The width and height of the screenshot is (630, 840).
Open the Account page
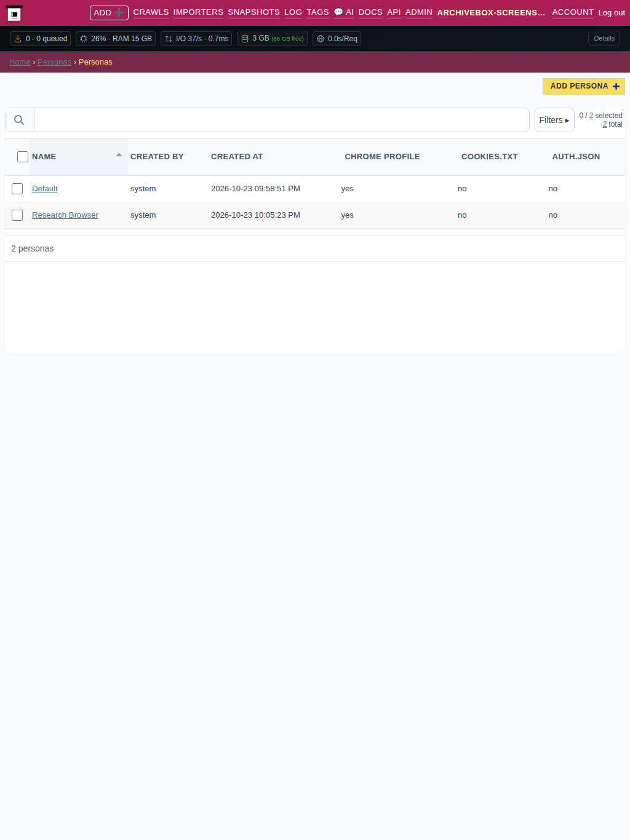(573, 12)
